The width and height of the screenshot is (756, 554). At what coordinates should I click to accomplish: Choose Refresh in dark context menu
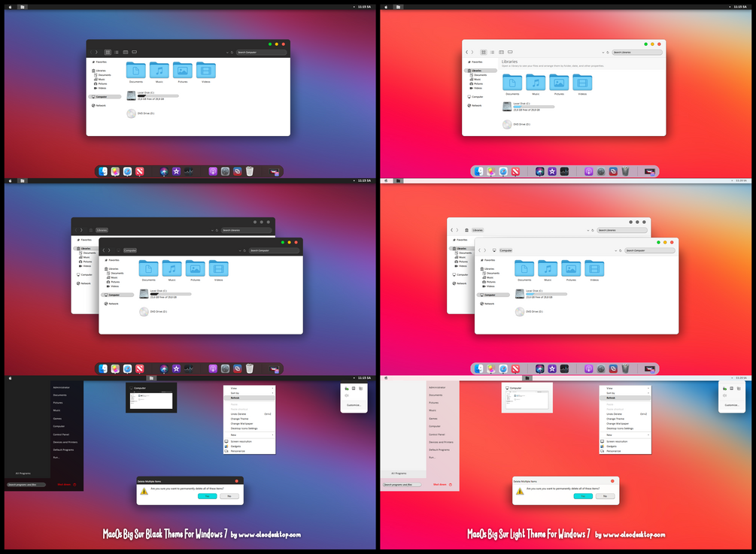pos(249,398)
